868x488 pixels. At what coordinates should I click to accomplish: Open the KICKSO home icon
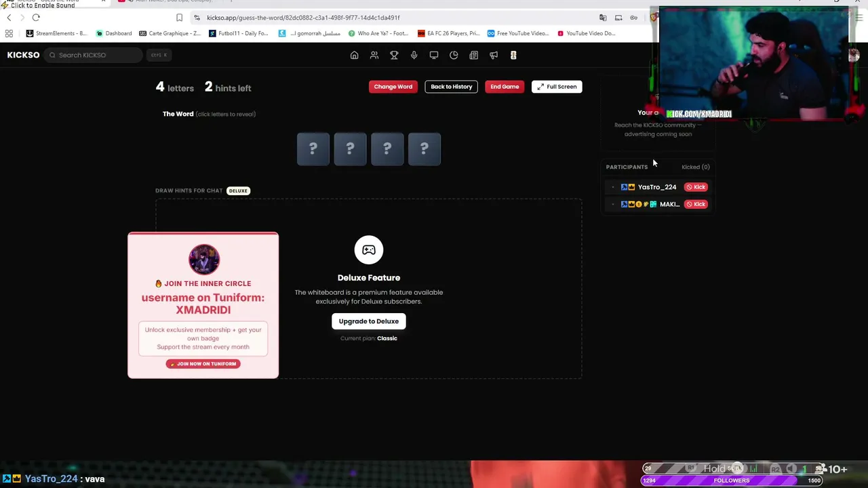pyautogui.click(x=354, y=55)
